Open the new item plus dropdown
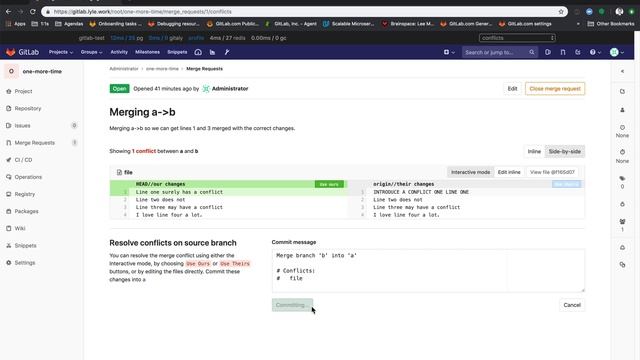 [x=449, y=52]
